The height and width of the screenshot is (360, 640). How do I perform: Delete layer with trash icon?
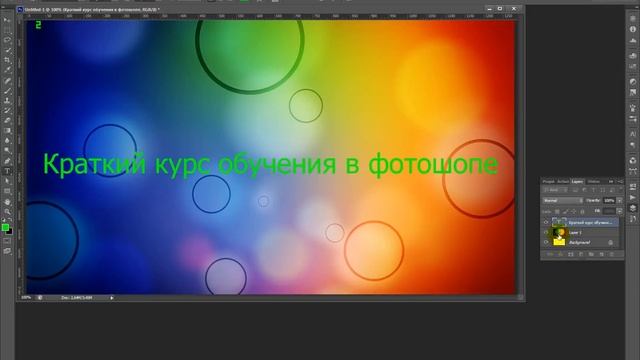[x=611, y=254]
